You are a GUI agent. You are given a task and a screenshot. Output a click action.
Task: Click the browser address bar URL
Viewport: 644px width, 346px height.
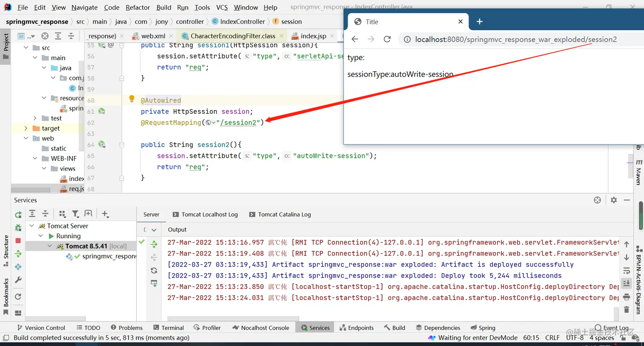tap(516, 39)
